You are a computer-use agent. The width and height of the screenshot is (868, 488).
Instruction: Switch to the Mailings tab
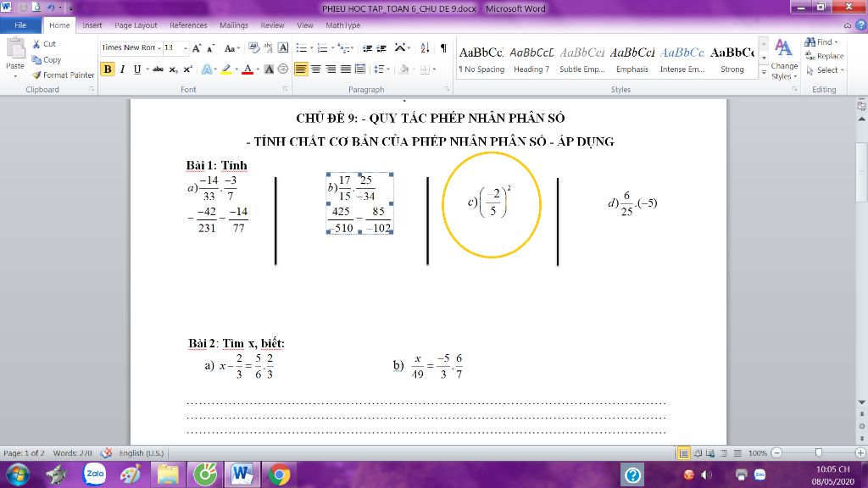click(x=234, y=25)
